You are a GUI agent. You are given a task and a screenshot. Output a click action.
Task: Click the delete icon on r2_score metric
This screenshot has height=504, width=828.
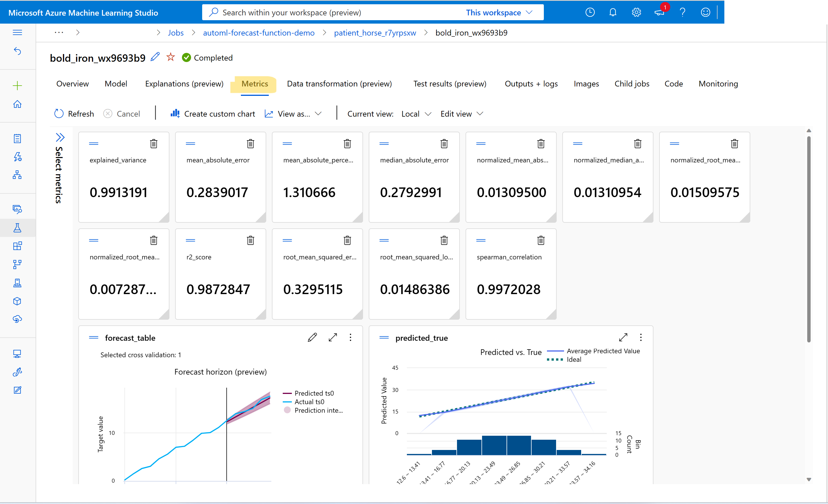pos(251,240)
